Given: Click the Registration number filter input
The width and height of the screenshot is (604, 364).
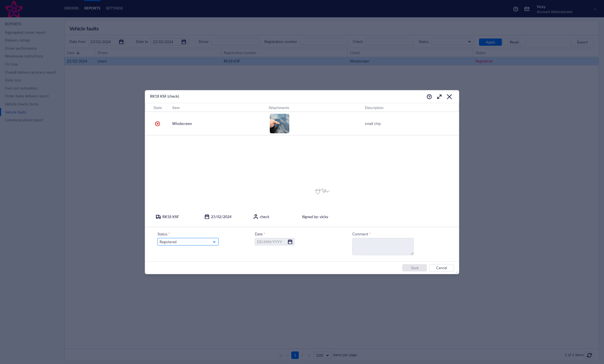Looking at the screenshot, I should [324, 42].
